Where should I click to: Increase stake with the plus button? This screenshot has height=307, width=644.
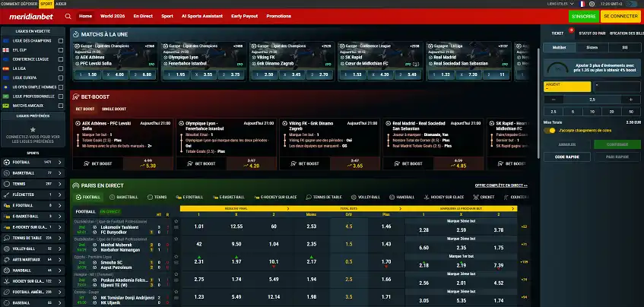[630, 100]
